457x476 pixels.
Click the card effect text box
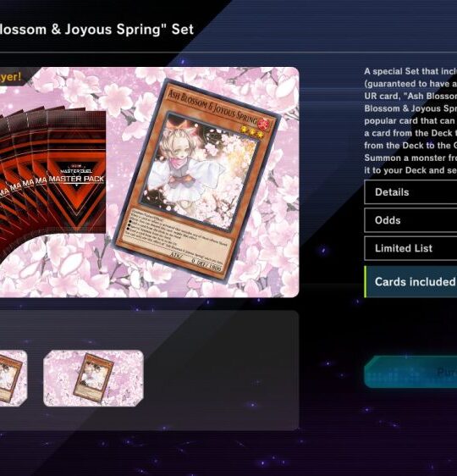click(x=179, y=232)
